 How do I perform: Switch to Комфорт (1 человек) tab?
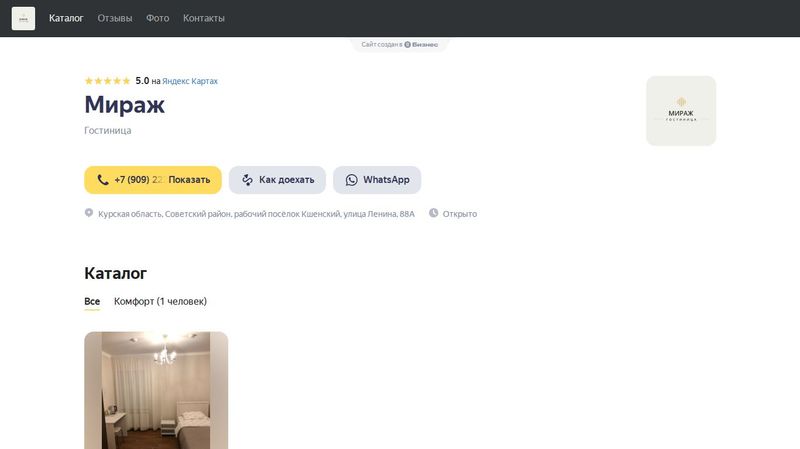click(160, 301)
